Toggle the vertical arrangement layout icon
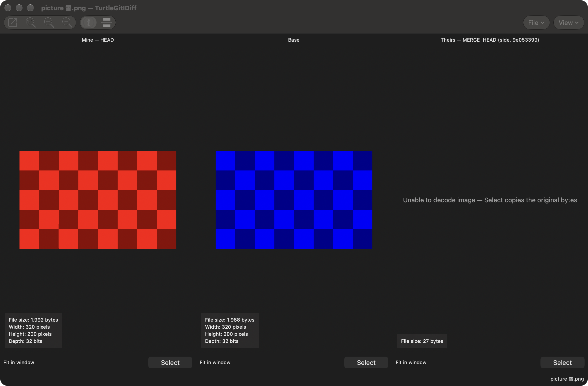Image resolution: width=588 pixels, height=386 pixels. click(x=107, y=23)
